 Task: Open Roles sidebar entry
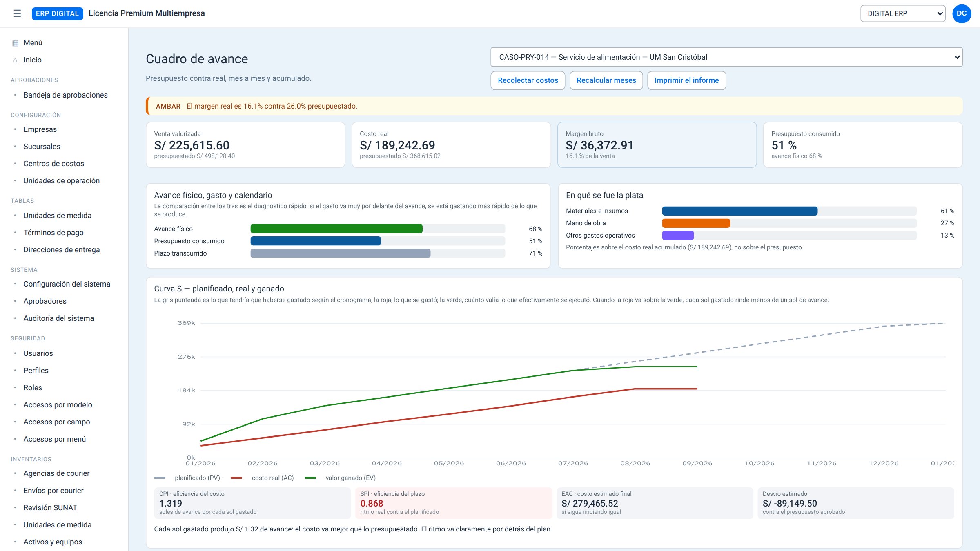(x=33, y=388)
